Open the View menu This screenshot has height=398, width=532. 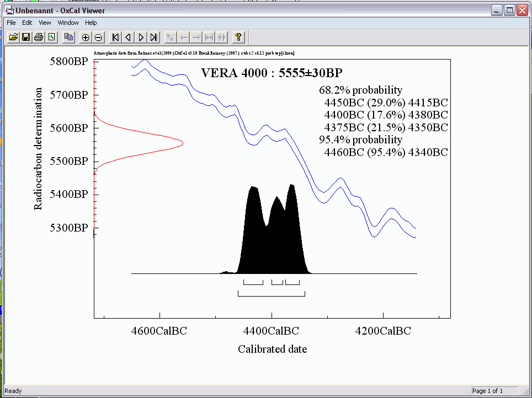tap(45, 23)
